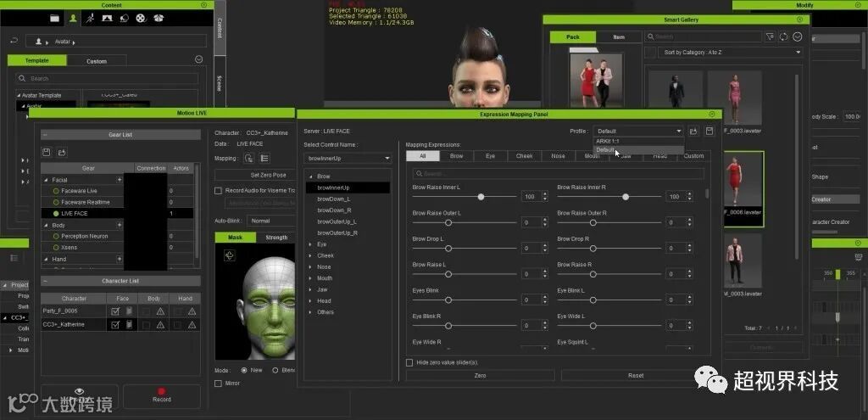Screen dimensions: 868x420
Task: Select the Cheek expressions tab
Action: pos(524,156)
